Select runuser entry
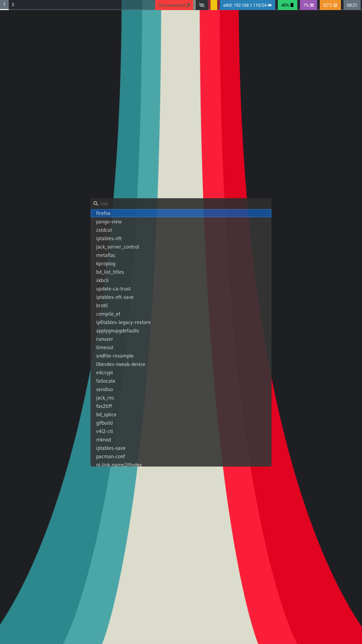 click(181, 339)
